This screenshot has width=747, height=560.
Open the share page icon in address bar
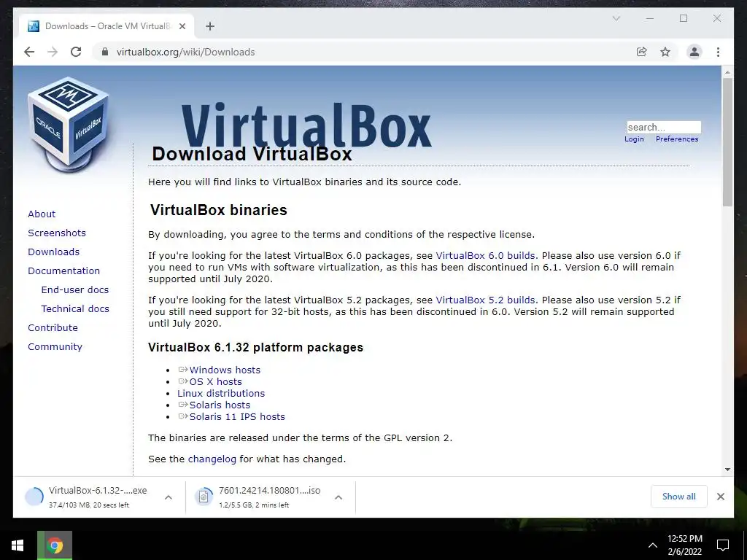(642, 52)
